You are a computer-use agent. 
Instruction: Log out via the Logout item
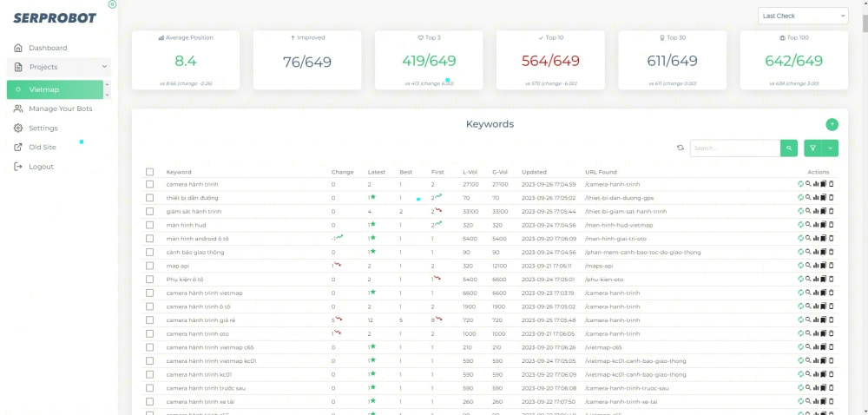point(41,167)
